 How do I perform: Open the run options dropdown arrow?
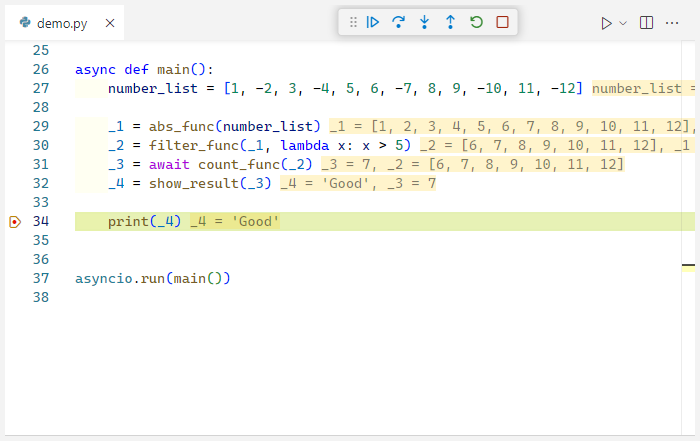[623, 23]
